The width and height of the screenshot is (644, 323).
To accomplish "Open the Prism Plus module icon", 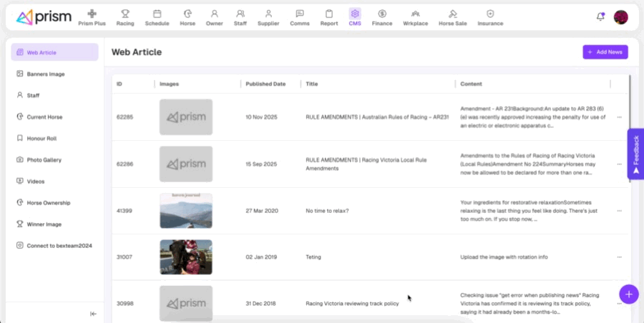I will click(x=92, y=14).
